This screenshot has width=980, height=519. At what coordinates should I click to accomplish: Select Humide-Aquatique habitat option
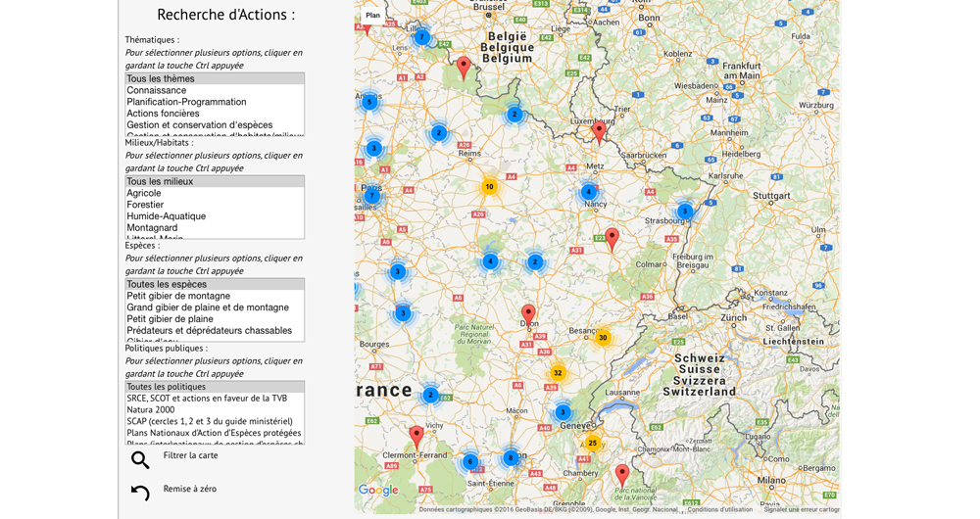(x=215, y=216)
